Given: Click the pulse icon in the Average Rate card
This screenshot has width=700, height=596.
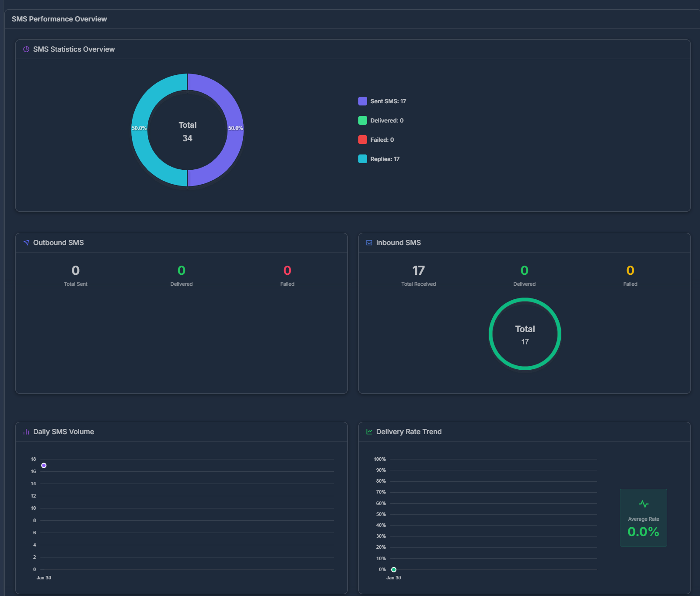Looking at the screenshot, I should coord(643,503).
